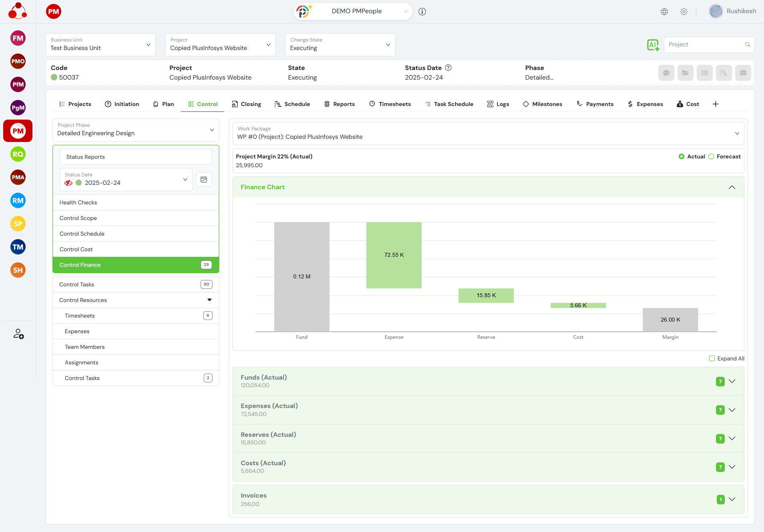This screenshot has width=764, height=532.
Task: Open Control Cost in left panel
Action: point(76,249)
